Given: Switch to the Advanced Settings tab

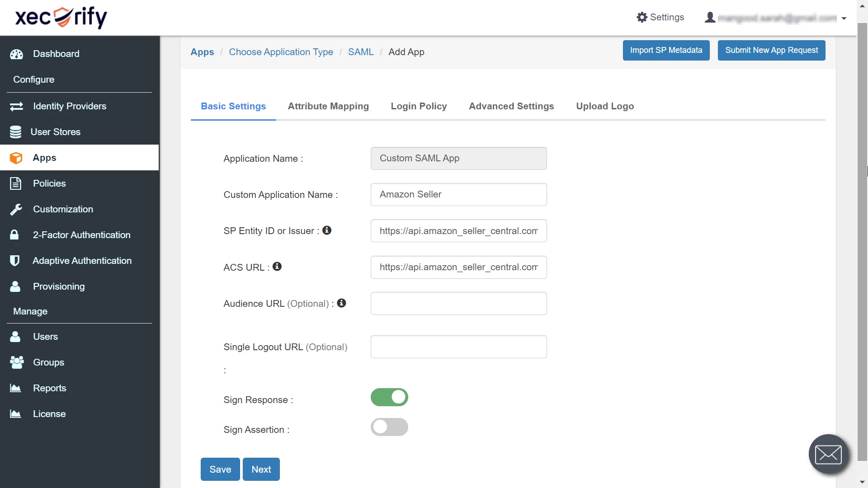Looking at the screenshot, I should click(511, 106).
